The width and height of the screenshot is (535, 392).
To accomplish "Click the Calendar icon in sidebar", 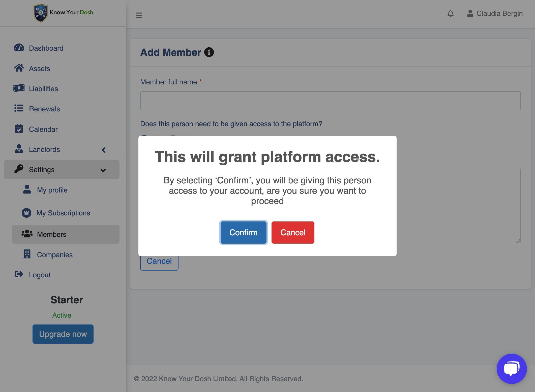I will [19, 129].
